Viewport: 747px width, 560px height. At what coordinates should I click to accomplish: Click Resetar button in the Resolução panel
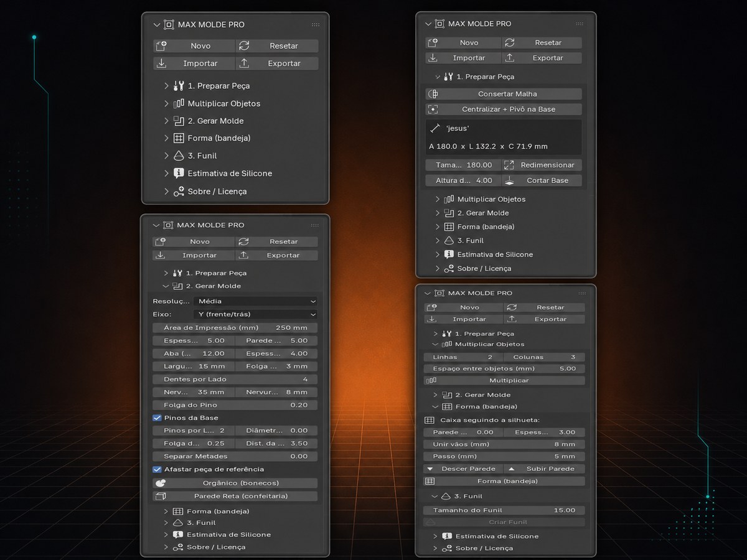click(277, 241)
